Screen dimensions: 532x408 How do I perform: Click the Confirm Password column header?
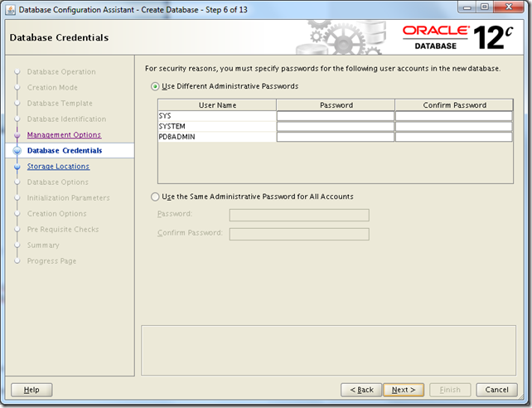(x=453, y=105)
